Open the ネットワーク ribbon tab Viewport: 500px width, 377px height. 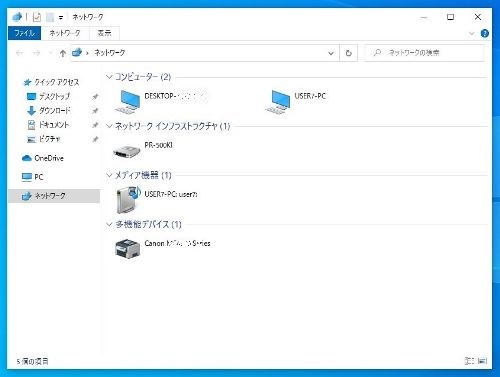[x=65, y=33]
